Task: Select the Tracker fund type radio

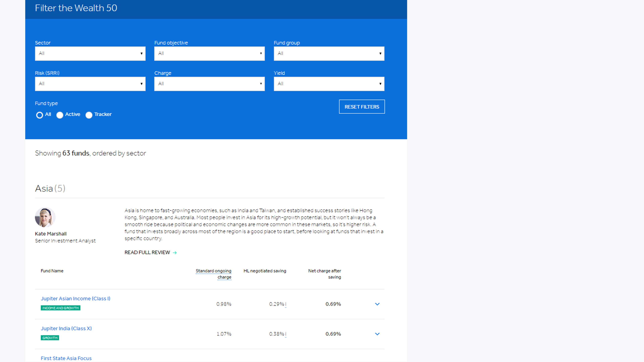Action: tap(89, 115)
